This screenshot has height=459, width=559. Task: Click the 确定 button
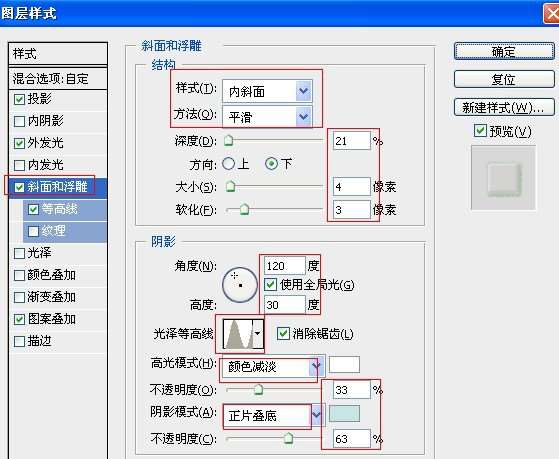(x=504, y=51)
